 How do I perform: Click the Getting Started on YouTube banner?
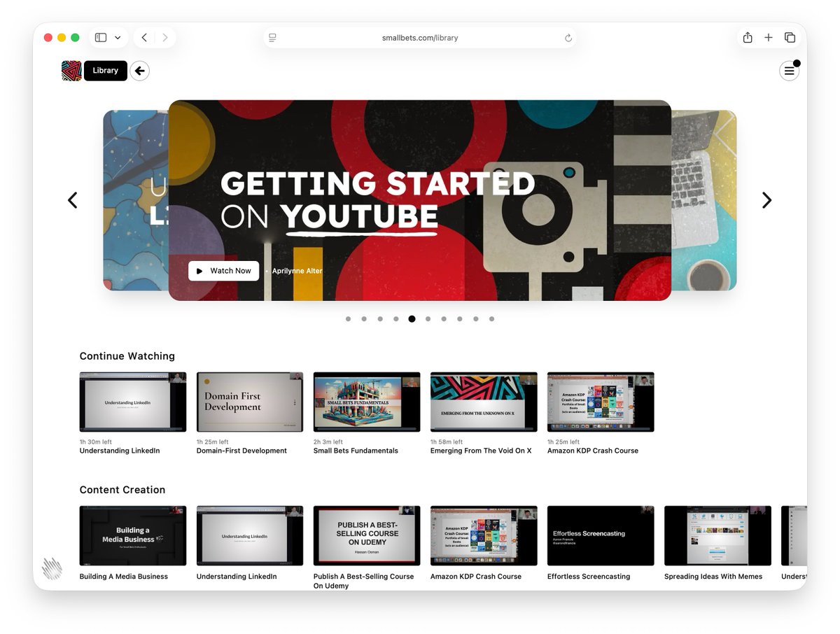[x=420, y=200]
